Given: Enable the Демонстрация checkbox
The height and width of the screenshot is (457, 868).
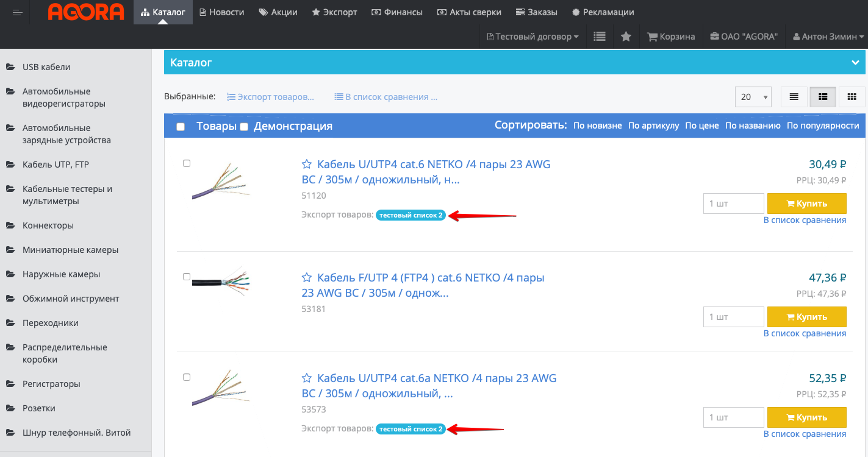Looking at the screenshot, I should click(244, 127).
